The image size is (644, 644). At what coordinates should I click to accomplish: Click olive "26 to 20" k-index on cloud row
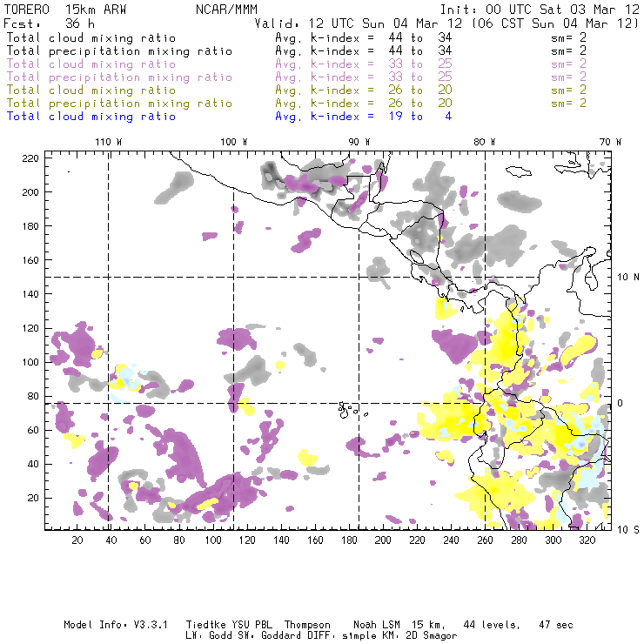[420, 91]
